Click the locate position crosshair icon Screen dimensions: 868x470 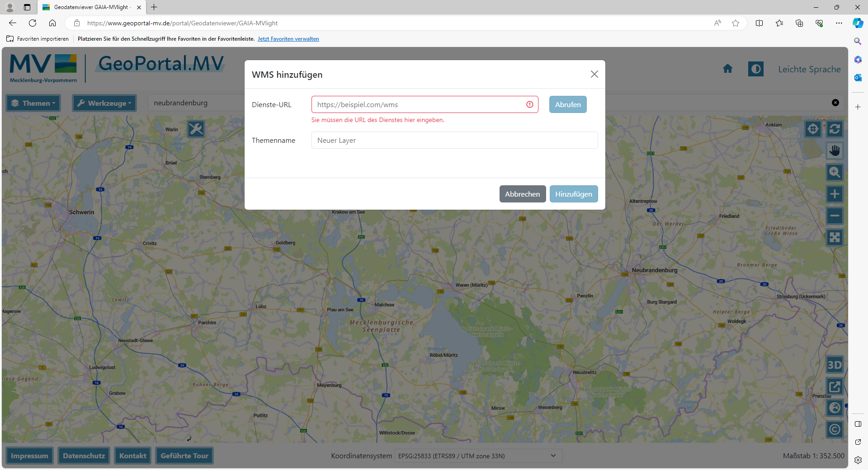click(813, 129)
